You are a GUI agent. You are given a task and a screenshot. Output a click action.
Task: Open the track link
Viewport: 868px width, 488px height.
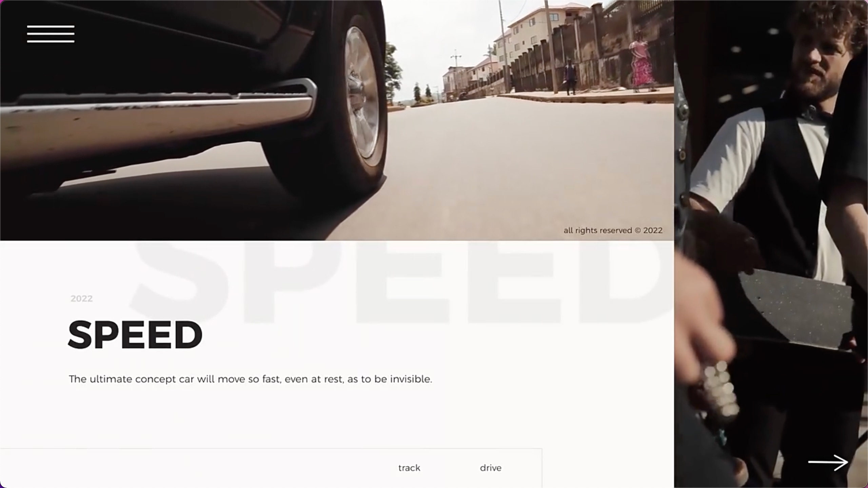pyautogui.click(x=409, y=468)
